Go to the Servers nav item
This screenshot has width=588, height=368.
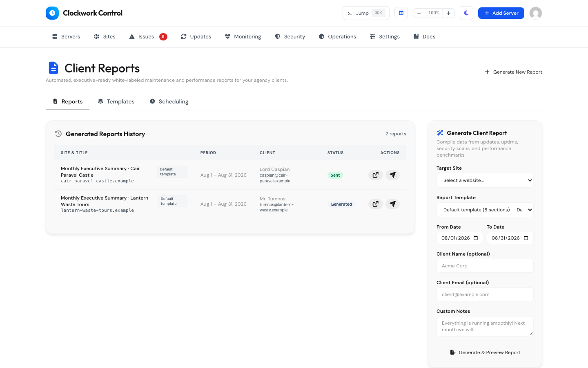pyautogui.click(x=66, y=37)
